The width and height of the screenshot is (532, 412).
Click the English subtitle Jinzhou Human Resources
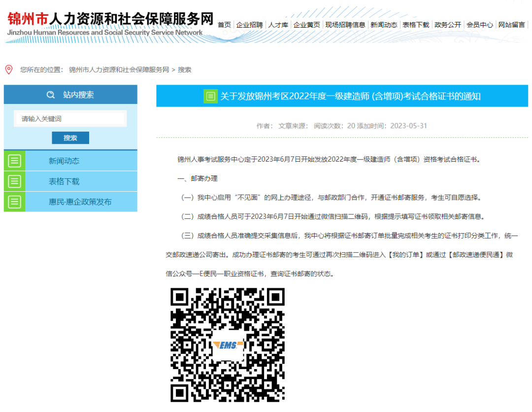(x=105, y=33)
